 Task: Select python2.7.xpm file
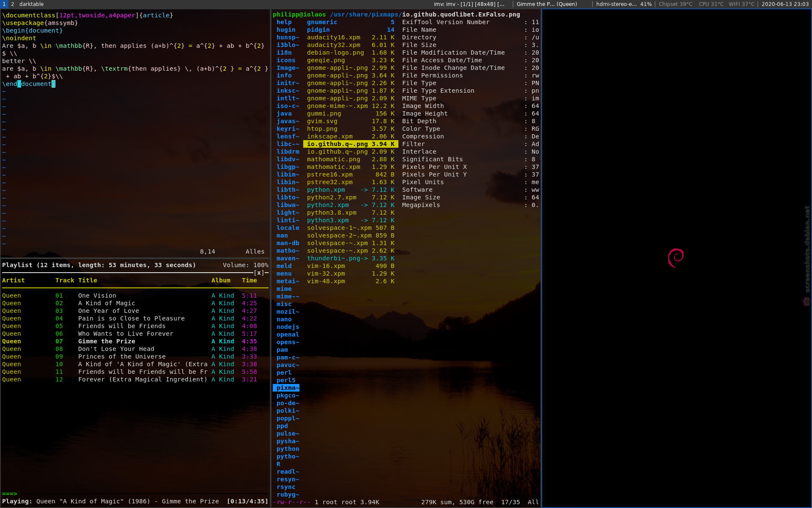(x=351, y=197)
